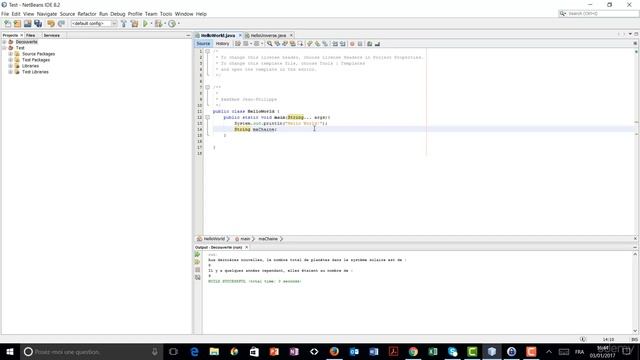Collapse the code fold at line 12

207,118
